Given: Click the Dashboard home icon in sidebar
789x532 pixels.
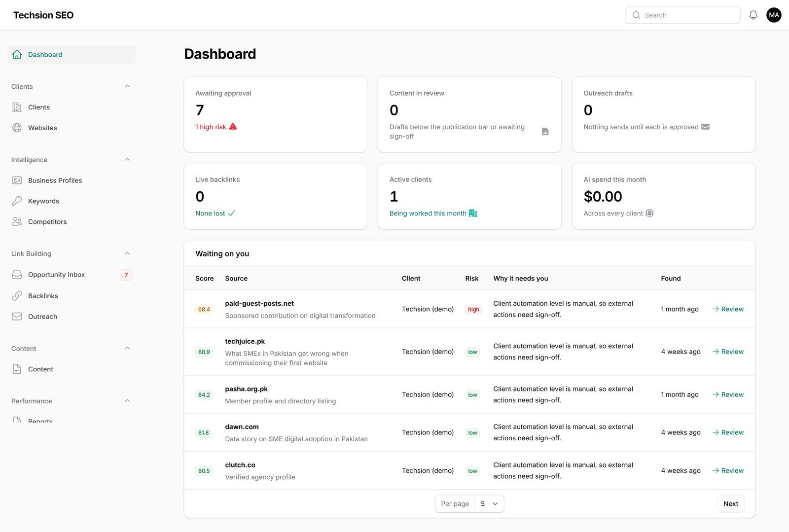Looking at the screenshot, I should click(17, 55).
